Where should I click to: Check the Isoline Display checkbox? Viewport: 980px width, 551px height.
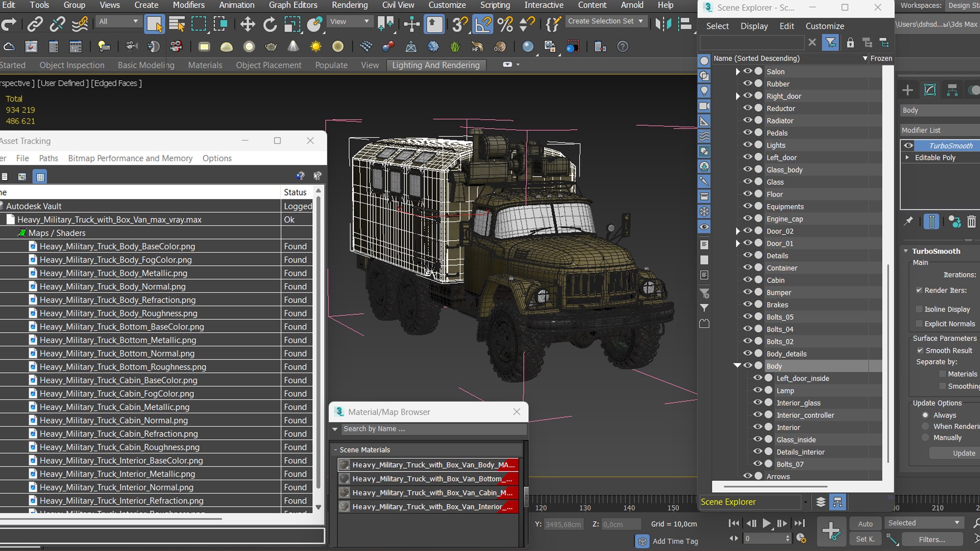tap(919, 309)
